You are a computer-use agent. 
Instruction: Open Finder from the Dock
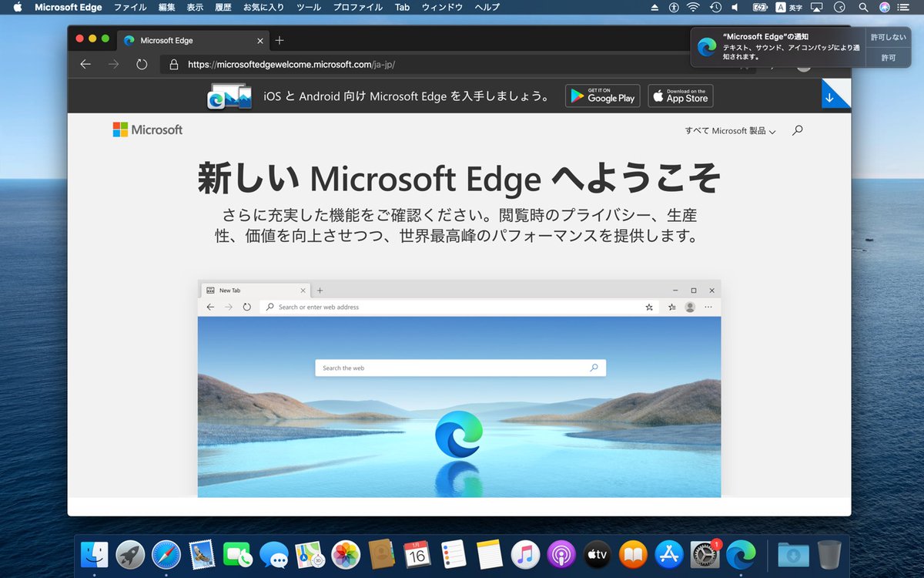click(x=94, y=553)
